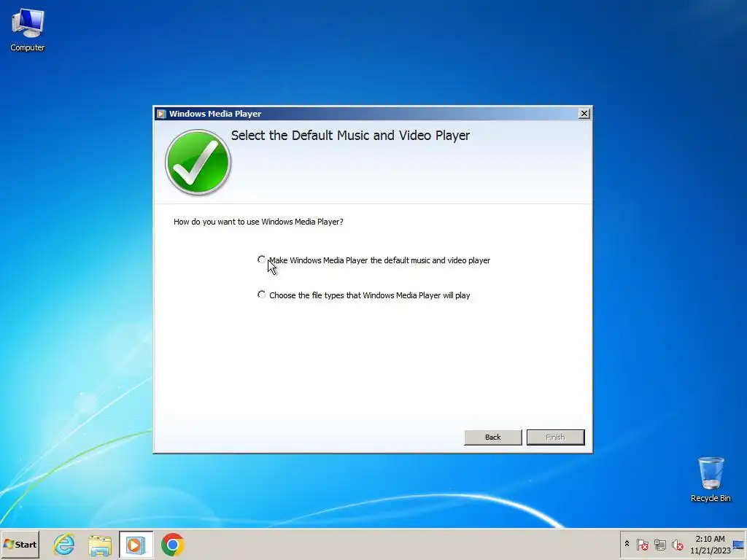The width and height of the screenshot is (747, 560).
Task: Click Show desktop button beside the clock
Action: 739,544
